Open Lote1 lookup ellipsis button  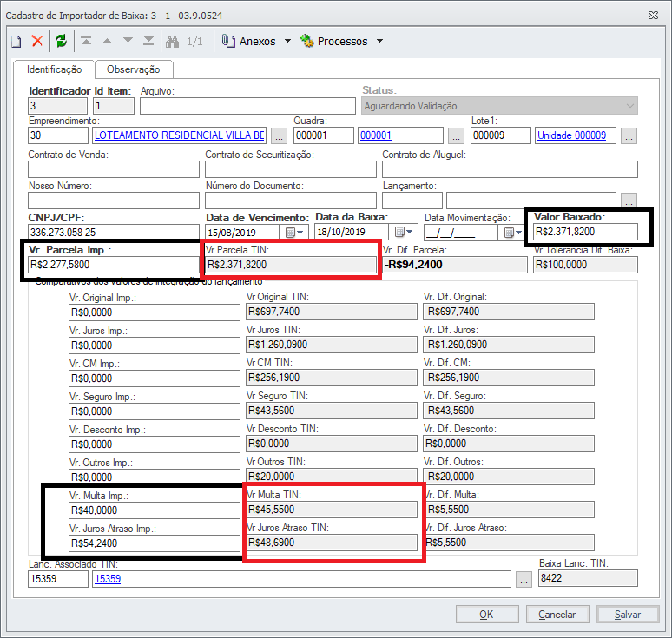click(629, 135)
